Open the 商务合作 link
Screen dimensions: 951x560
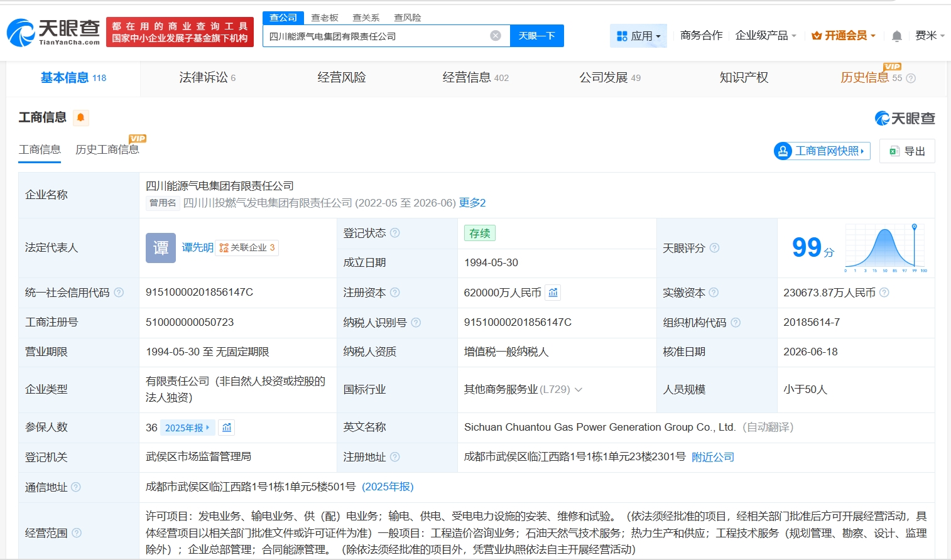702,36
